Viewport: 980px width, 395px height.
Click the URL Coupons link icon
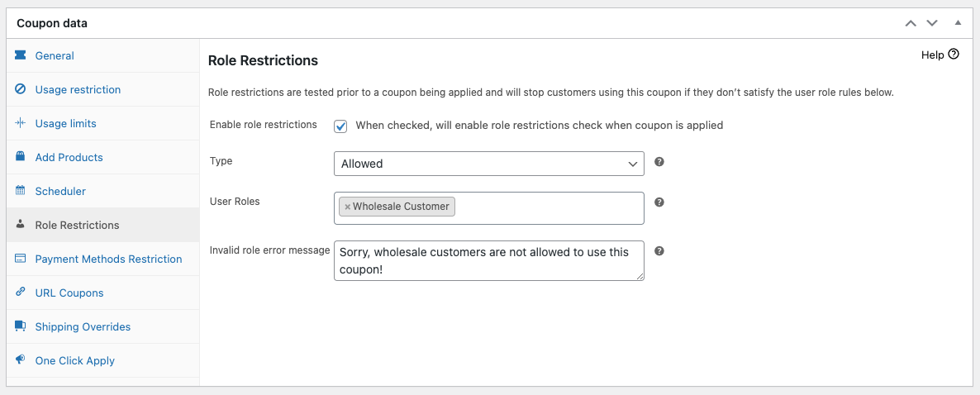(20, 293)
